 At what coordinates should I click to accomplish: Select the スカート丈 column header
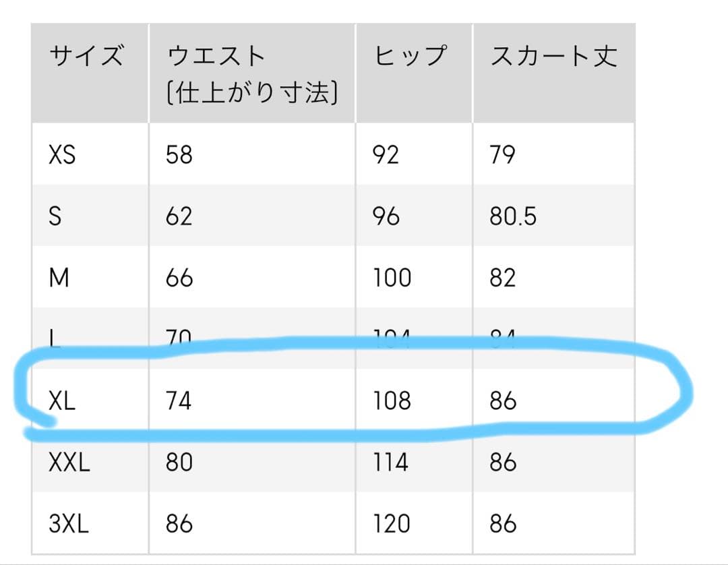click(x=553, y=55)
